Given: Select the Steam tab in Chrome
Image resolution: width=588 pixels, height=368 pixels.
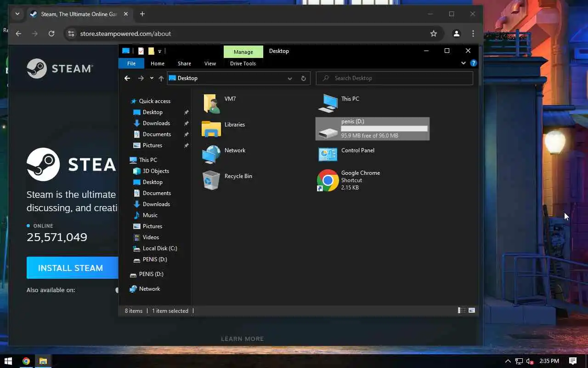Looking at the screenshot, I should click(x=78, y=14).
